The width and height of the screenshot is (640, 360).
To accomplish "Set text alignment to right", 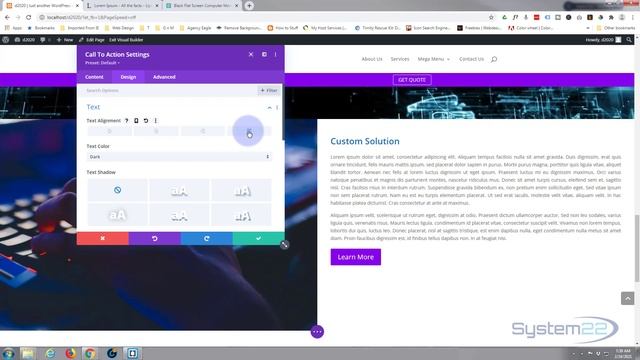I will [x=202, y=131].
